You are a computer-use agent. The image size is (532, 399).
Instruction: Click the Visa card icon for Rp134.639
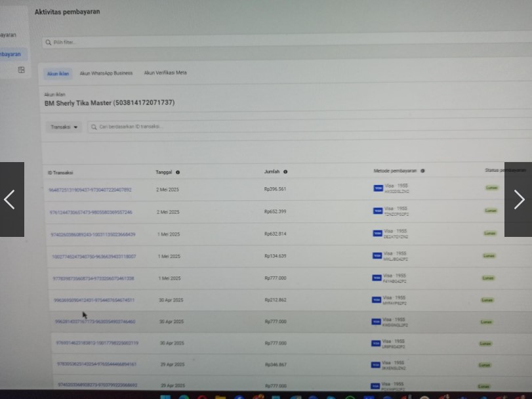(377, 256)
